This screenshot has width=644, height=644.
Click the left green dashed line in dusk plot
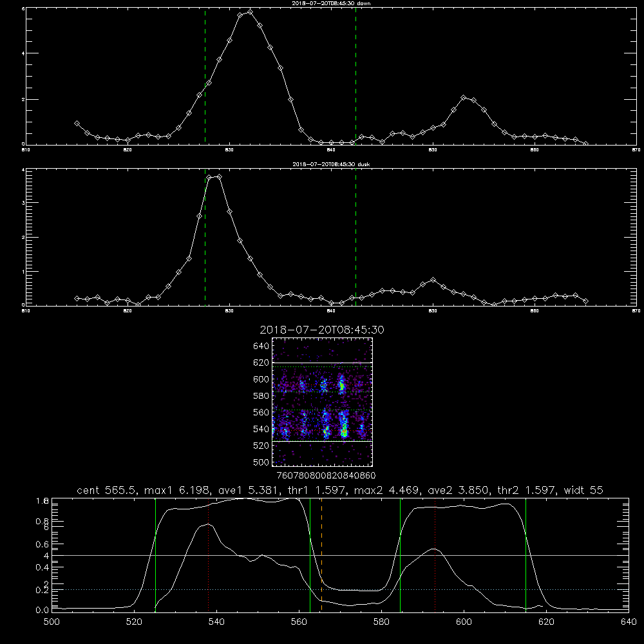coord(205,237)
